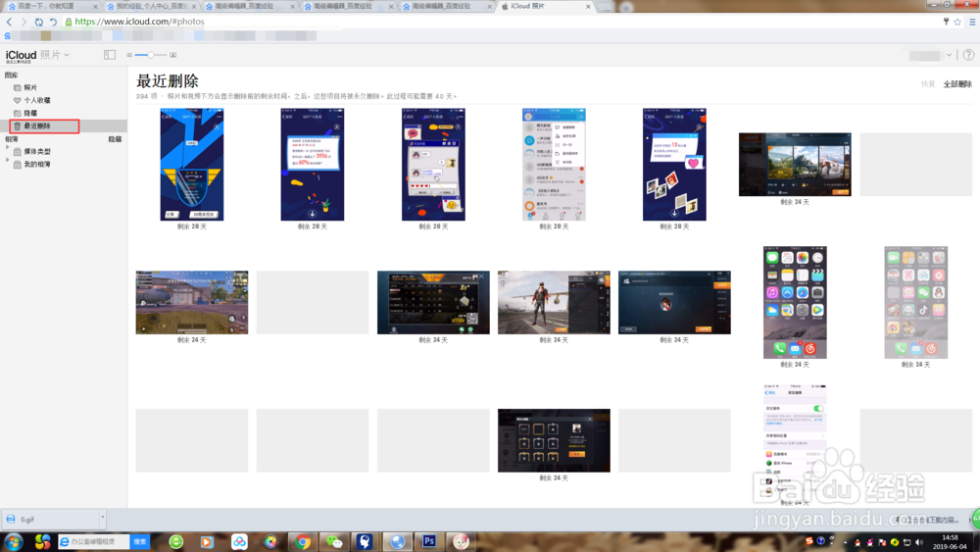
Task: Select the plane on grassland game thumbnail
Action: tap(192, 303)
